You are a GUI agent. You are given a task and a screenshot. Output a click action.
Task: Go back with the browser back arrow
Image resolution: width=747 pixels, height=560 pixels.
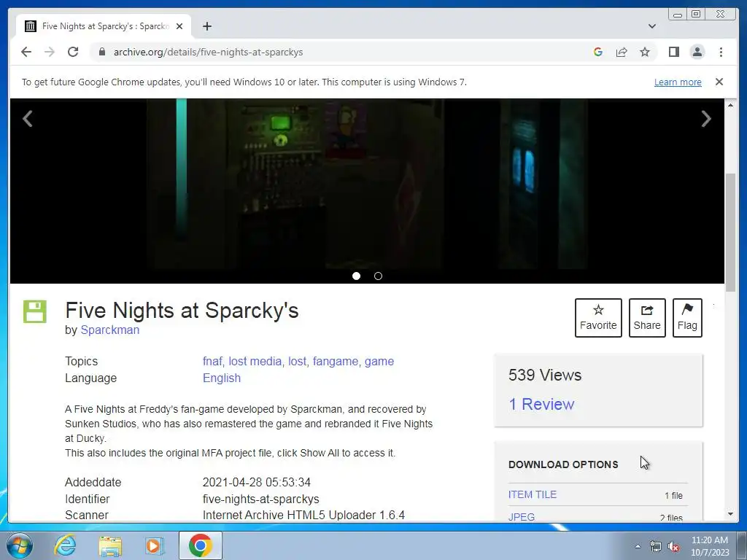[x=26, y=52]
